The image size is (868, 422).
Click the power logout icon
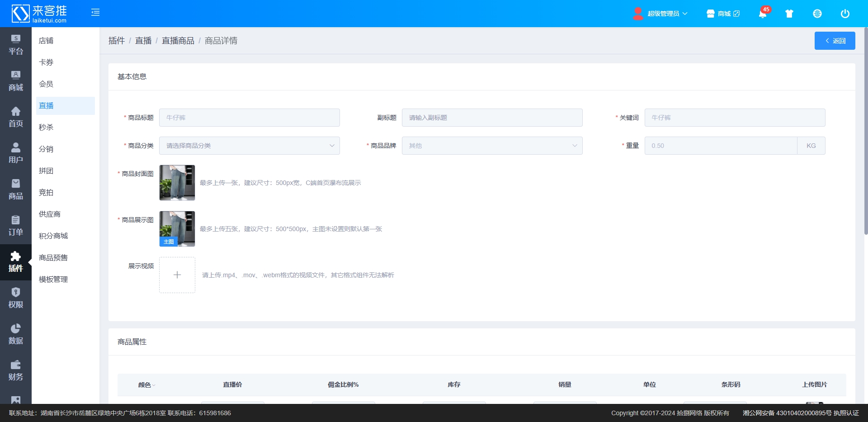pyautogui.click(x=845, y=14)
